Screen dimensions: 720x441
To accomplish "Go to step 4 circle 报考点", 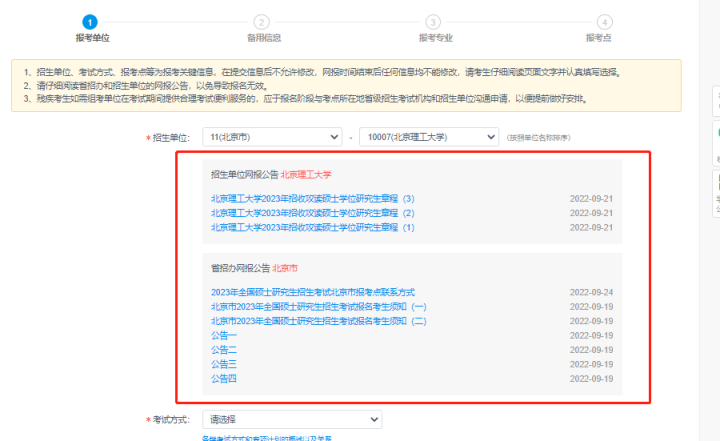I will [604, 22].
